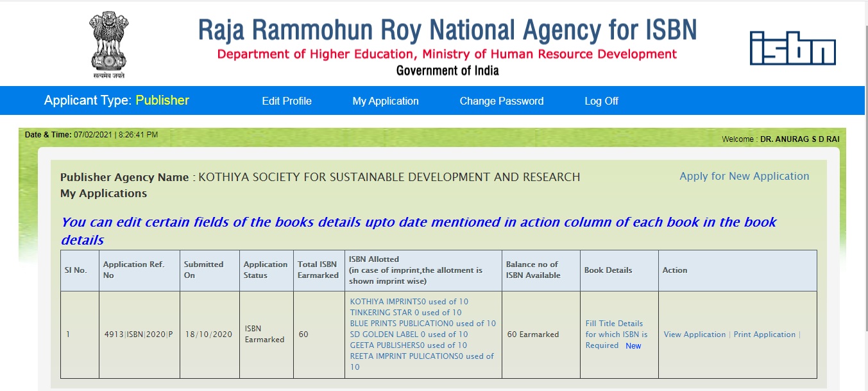Viewport: 868px width, 391px height.
Task: Click application reference 4913|ISBN|2020|P
Action: 139,335
